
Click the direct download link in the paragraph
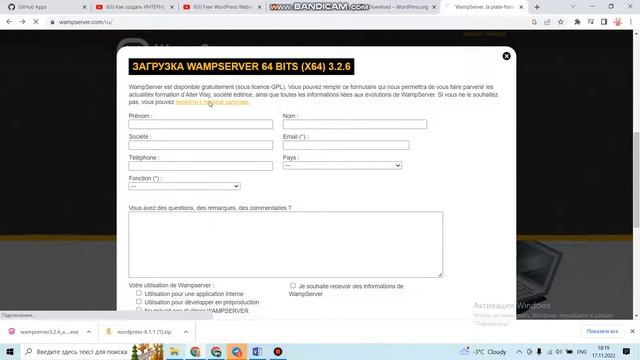point(212,102)
